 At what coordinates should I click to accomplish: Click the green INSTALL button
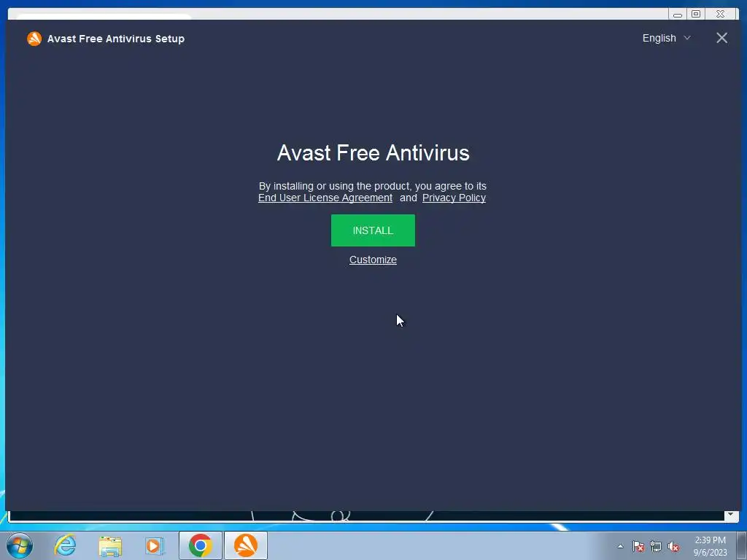(373, 230)
